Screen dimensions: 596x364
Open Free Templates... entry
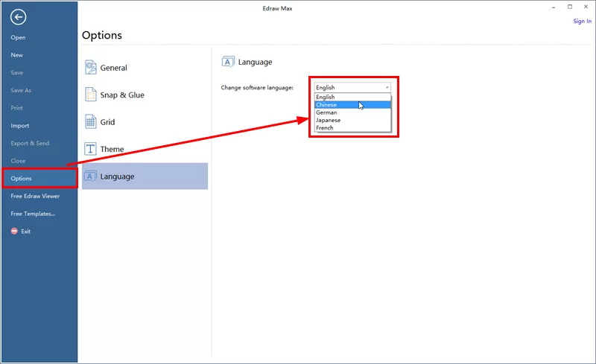(33, 214)
